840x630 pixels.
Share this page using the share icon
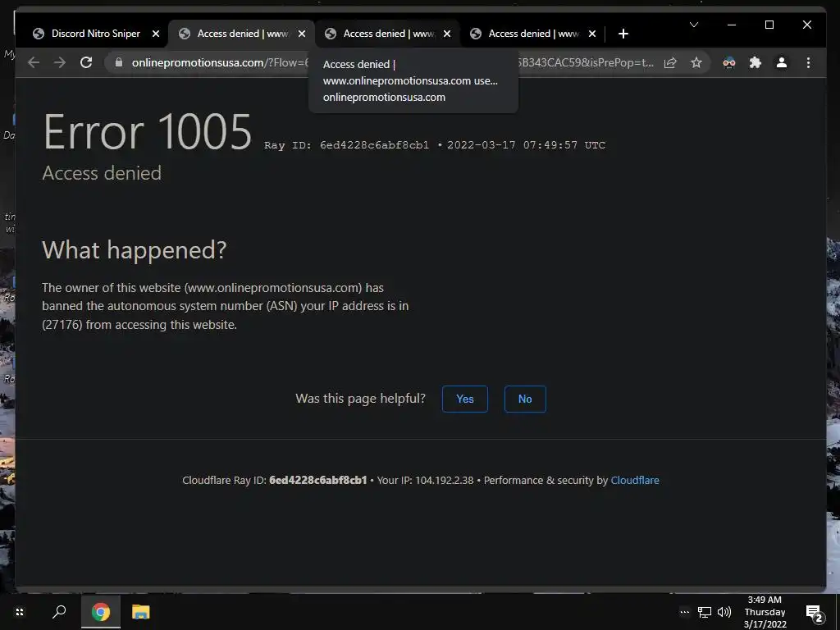coord(670,62)
